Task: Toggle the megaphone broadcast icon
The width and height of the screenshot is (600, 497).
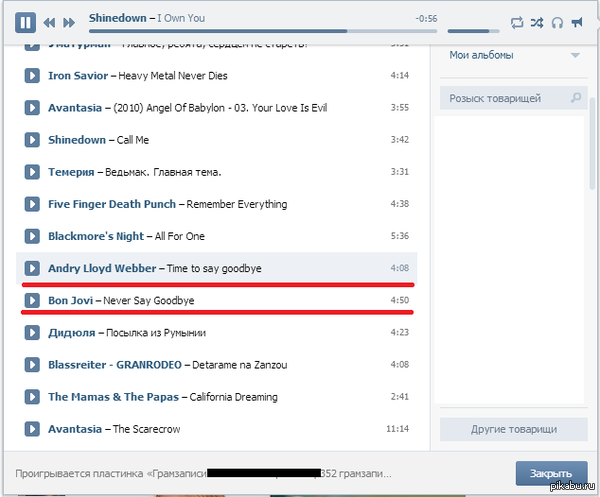Action: point(577,21)
